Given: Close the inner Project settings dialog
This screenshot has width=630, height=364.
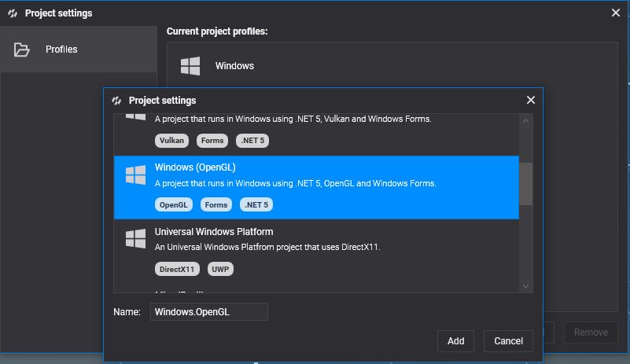Looking at the screenshot, I should [531, 100].
